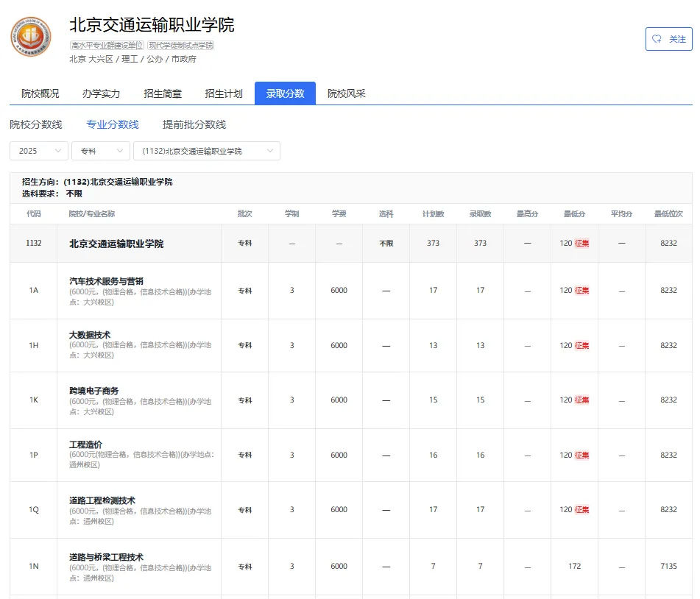Click the 学费 column header
The width and height of the screenshot is (700, 599).
[339, 214]
